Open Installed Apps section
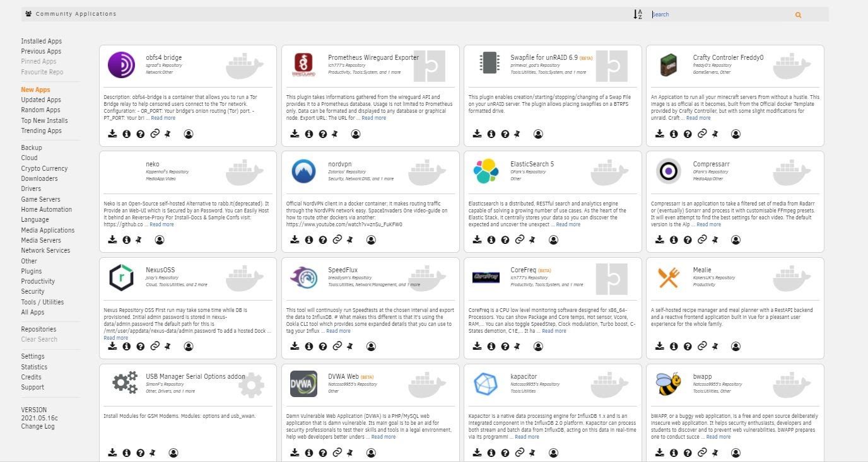Image resolution: width=868 pixels, height=462 pixels. 41,41
